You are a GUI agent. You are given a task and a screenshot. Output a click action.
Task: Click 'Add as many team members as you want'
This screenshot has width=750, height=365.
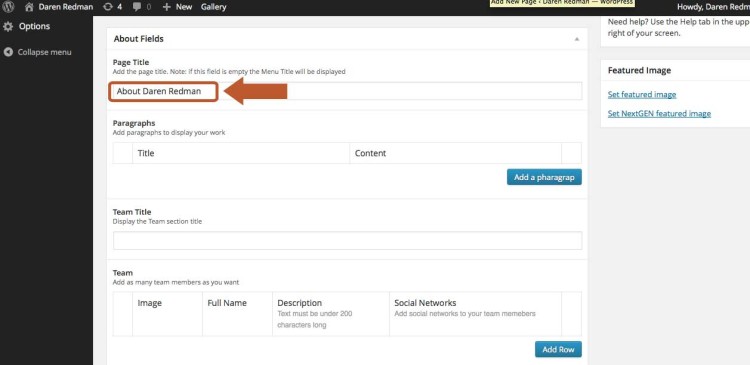tap(176, 282)
